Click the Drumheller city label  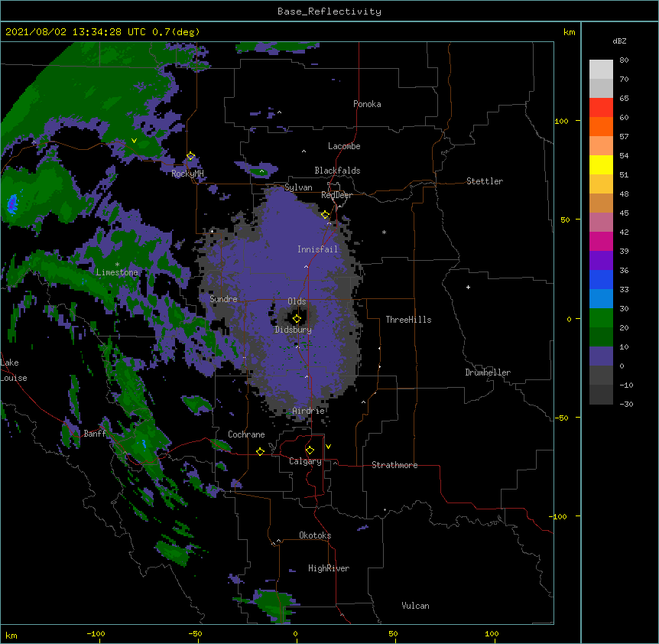click(x=488, y=372)
